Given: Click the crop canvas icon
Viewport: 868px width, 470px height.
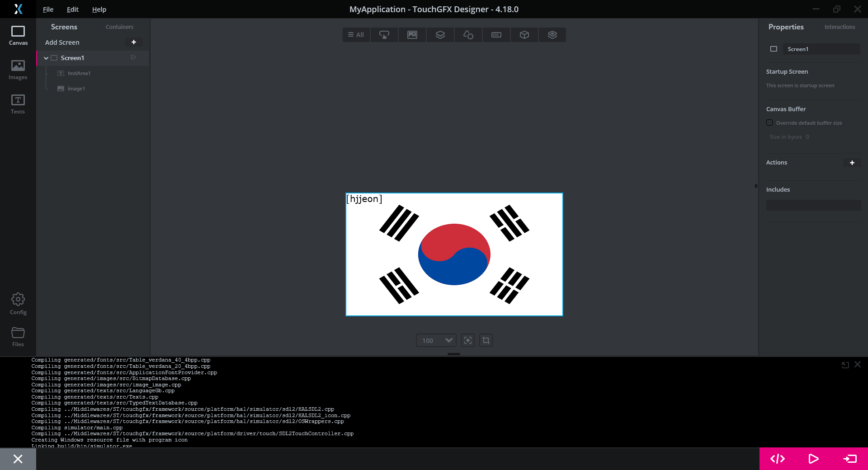Looking at the screenshot, I should [x=486, y=340].
